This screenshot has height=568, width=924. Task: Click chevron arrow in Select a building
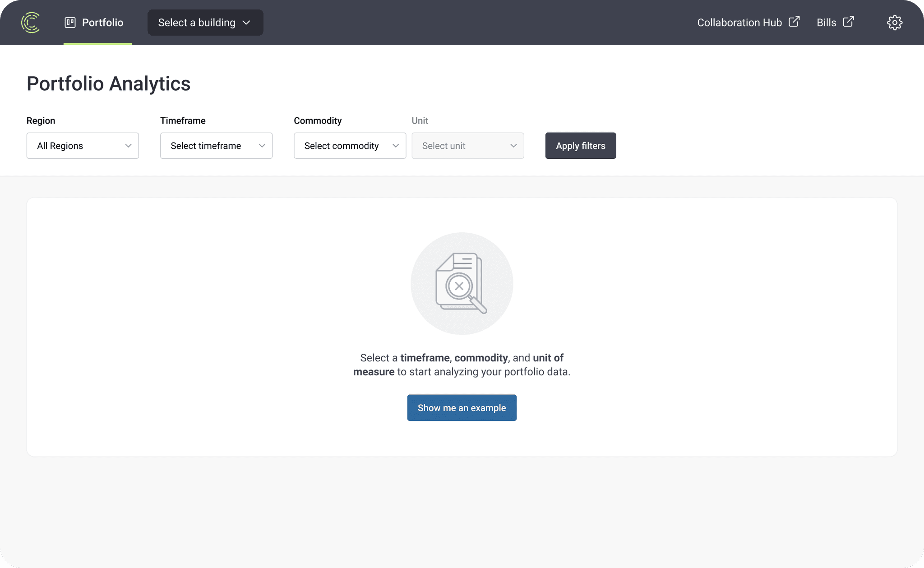point(246,23)
